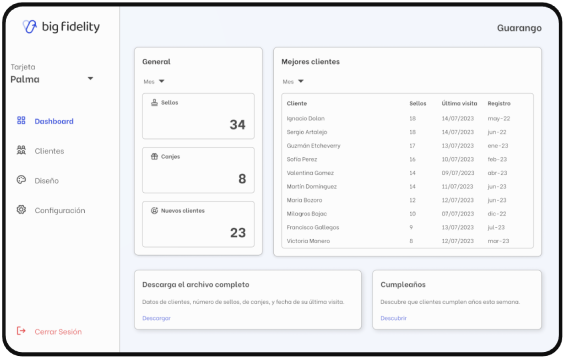Click the Descubrir link under Cumpleaños
The image size is (565, 362).
pos(393,318)
